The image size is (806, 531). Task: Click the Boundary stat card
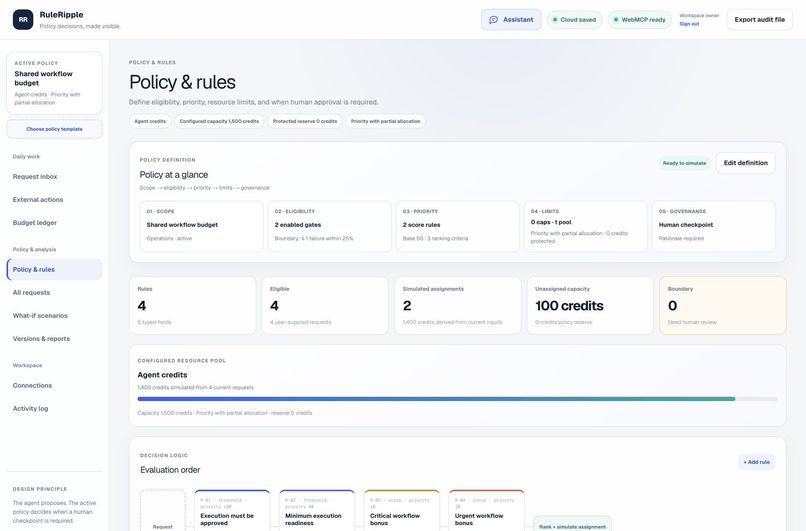(723, 305)
